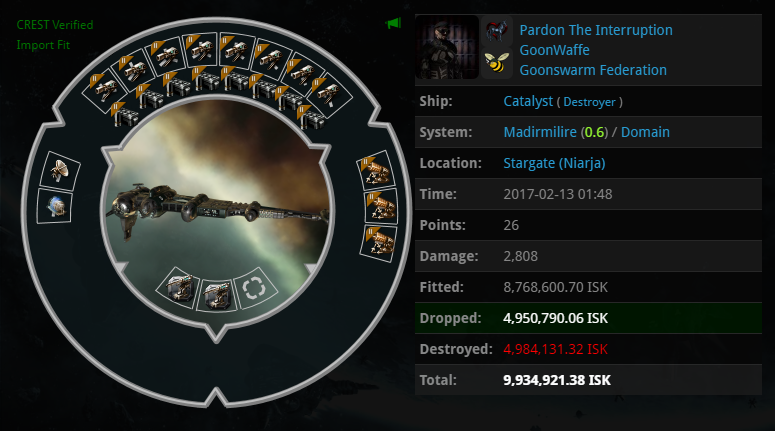Select the first high-slot blaster turret icon

click(104, 90)
